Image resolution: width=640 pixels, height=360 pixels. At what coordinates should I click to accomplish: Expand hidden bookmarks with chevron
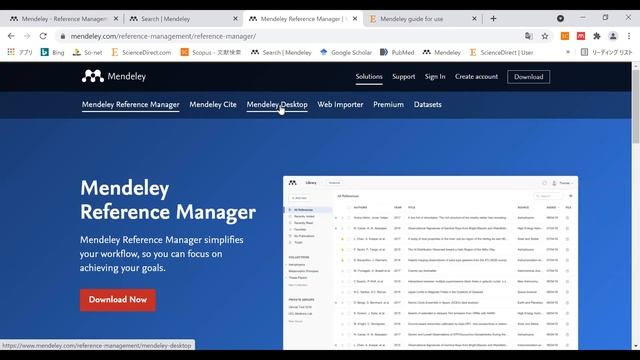pos(568,52)
